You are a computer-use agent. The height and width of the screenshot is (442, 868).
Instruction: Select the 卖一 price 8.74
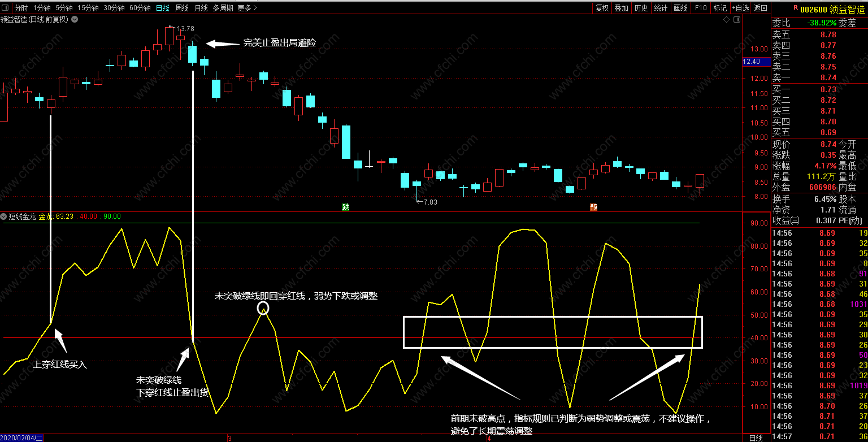(x=828, y=77)
